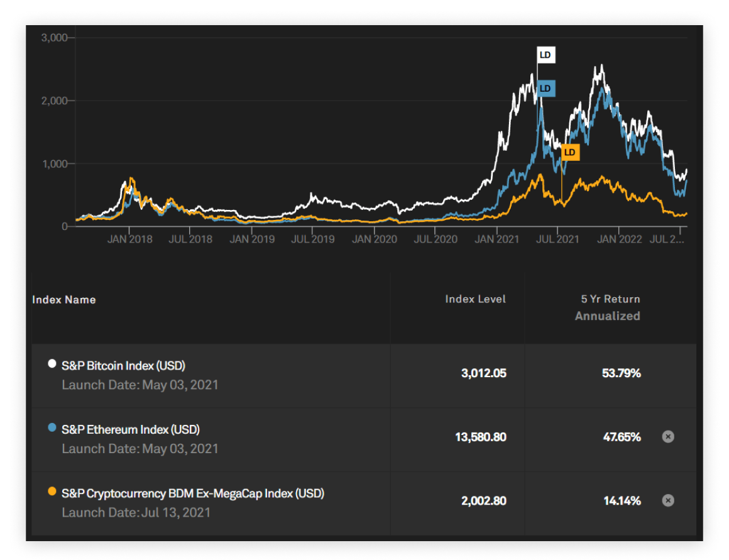Click the Index Level column header

click(x=475, y=299)
